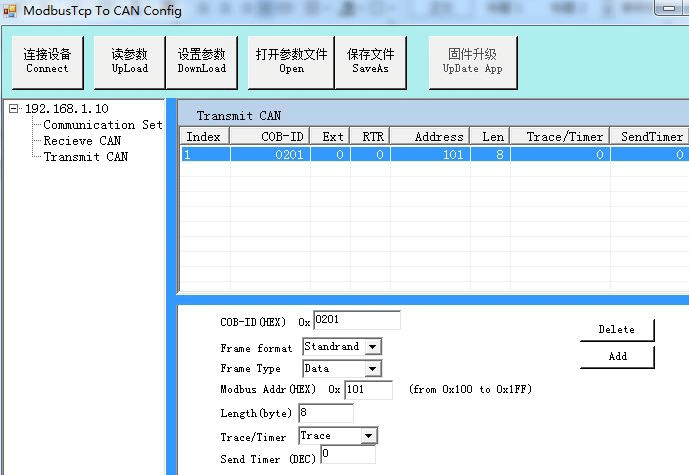Open the Trace/Timer dropdown
The image size is (689, 475).
[x=368, y=436]
